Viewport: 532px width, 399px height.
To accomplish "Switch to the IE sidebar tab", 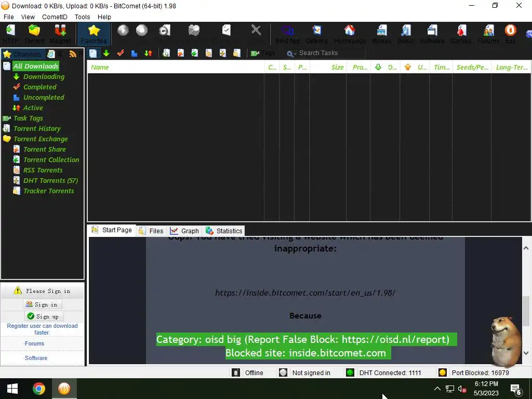I will point(55,54).
